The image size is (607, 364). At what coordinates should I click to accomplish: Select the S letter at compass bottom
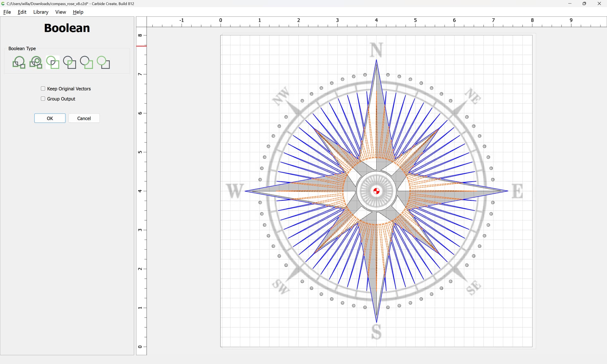376,332
